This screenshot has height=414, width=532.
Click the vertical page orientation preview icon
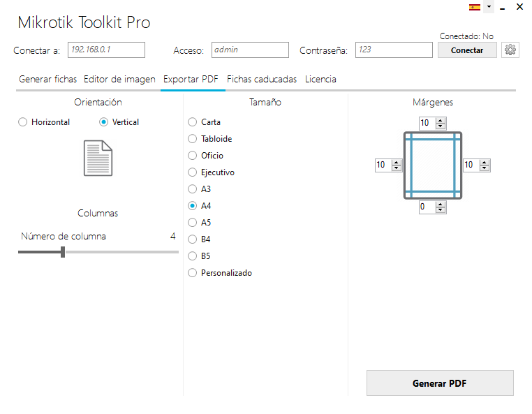click(x=98, y=158)
